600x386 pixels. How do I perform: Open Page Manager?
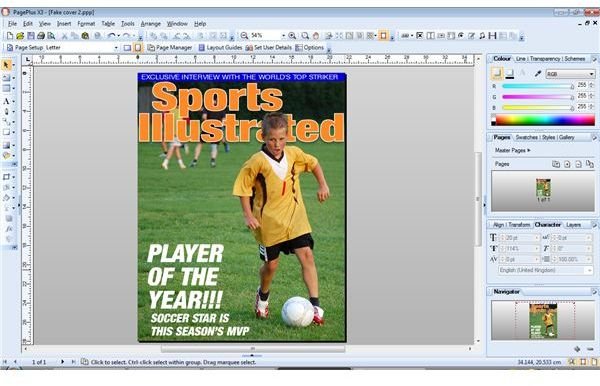[x=170, y=48]
